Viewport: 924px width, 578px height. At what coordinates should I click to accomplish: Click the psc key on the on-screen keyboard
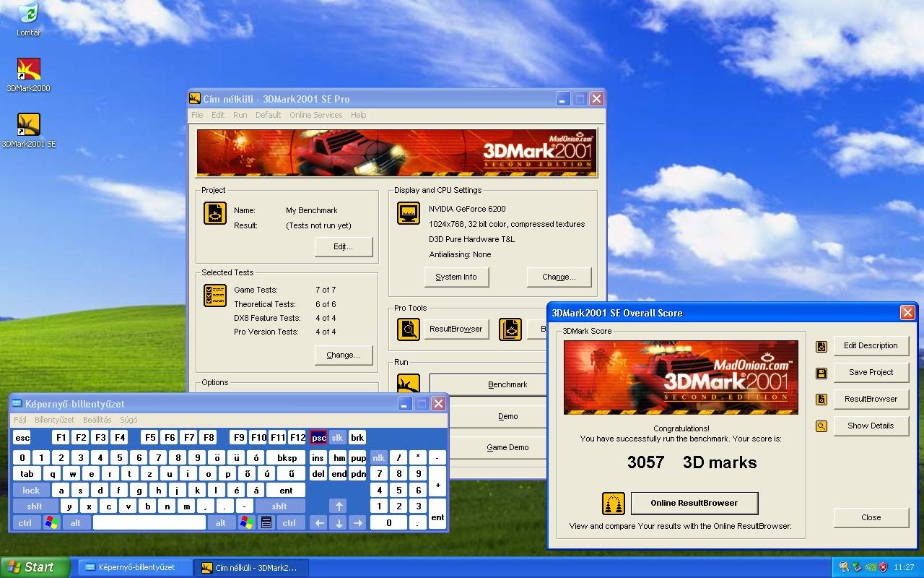pyautogui.click(x=318, y=438)
